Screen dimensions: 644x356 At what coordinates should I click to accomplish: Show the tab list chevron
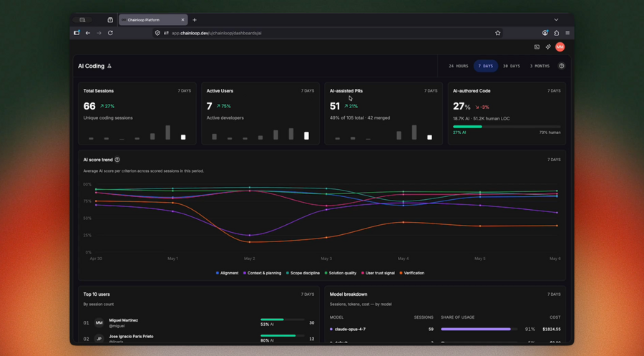(x=556, y=20)
